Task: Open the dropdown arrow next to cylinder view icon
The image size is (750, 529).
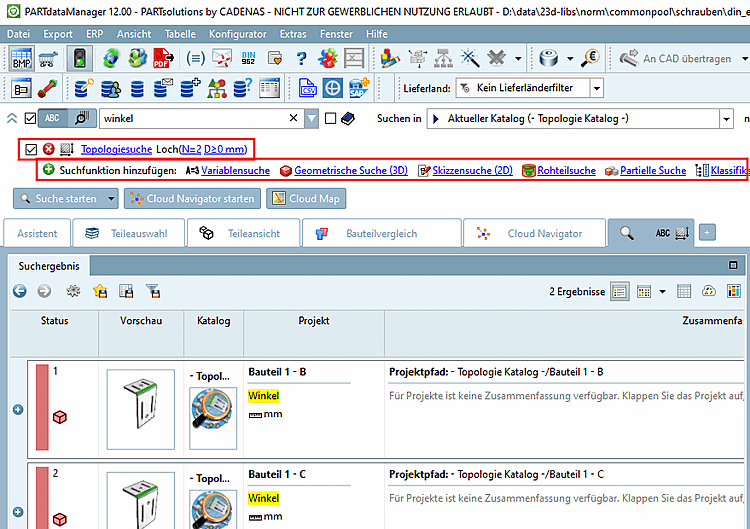Action: point(570,59)
